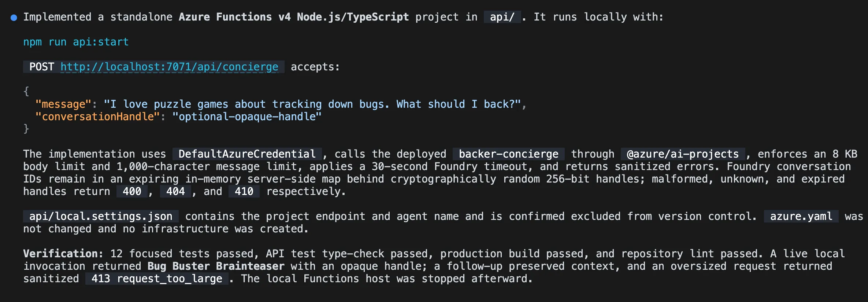Click the api/ inline code label

pyautogui.click(x=502, y=17)
